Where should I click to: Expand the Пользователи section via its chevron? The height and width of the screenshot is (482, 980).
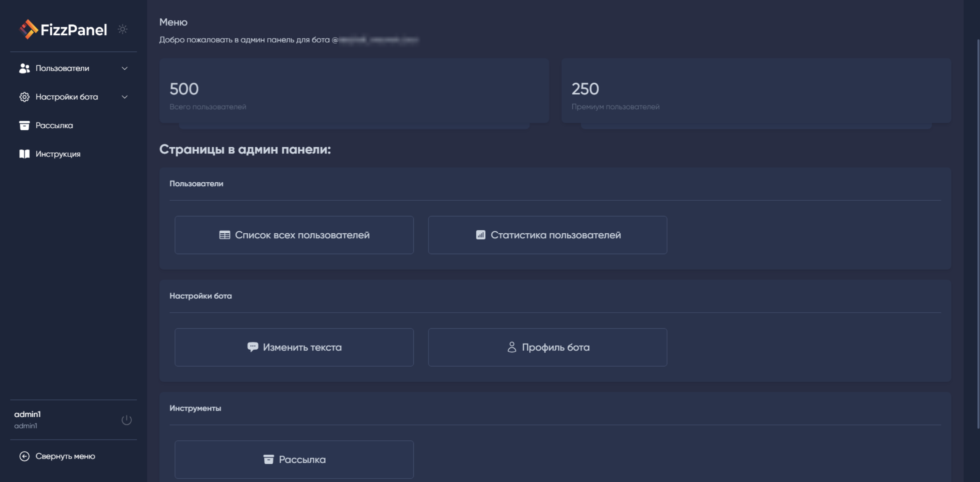pyautogui.click(x=124, y=68)
